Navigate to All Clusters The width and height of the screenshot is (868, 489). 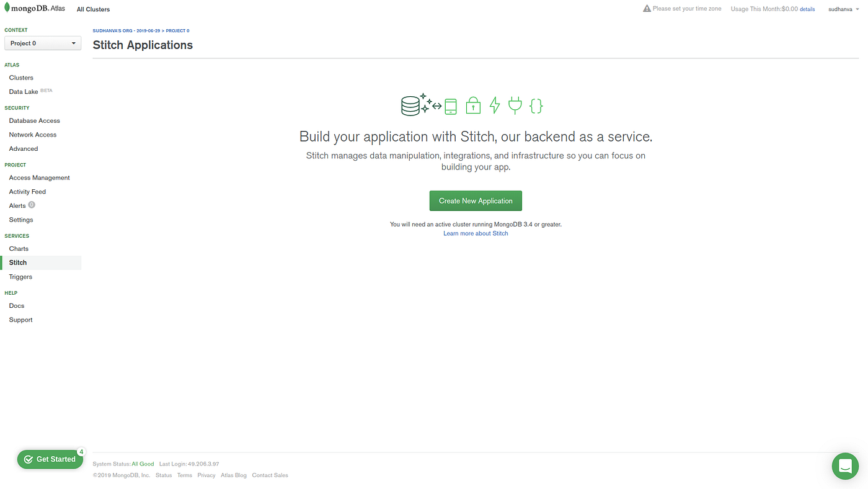pyautogui.click(x=93, y=9)
